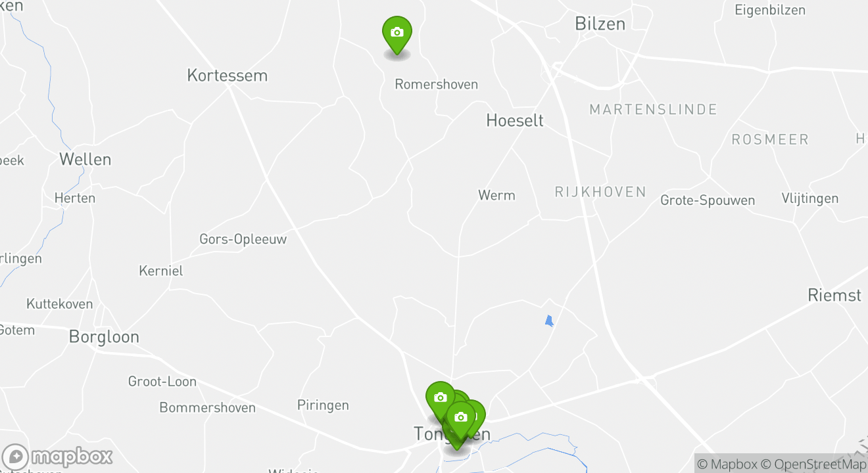Open the Mapbox logo
The width and height of the screenshot is (868, 473).
pos(57,457)
